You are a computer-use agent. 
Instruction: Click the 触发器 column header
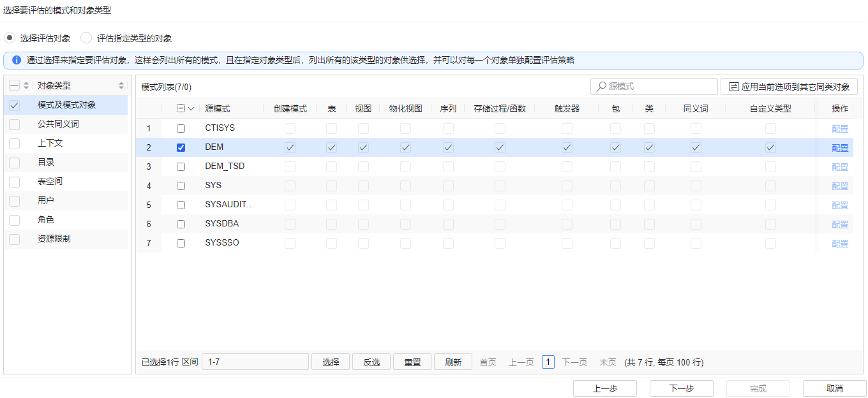click(567, 109)
